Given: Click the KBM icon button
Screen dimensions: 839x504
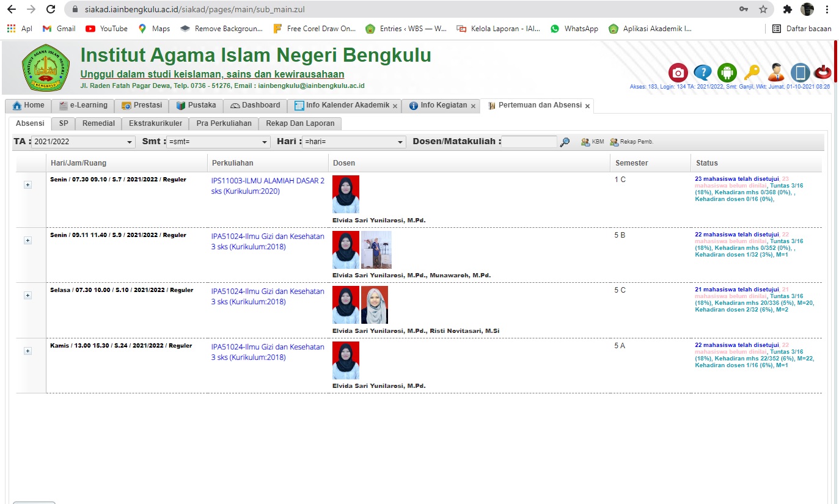Looking at the screenshot, I should [x=592, y=142].
